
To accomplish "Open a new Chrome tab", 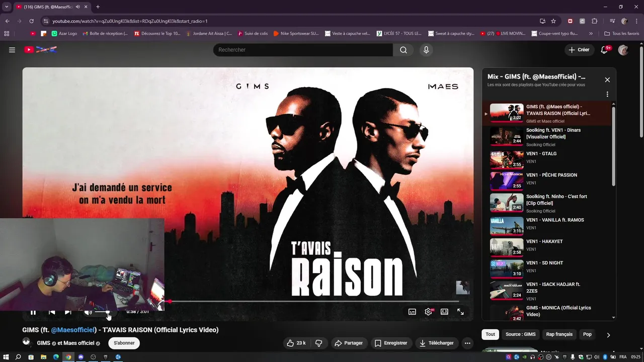I will tap(98, 7).
